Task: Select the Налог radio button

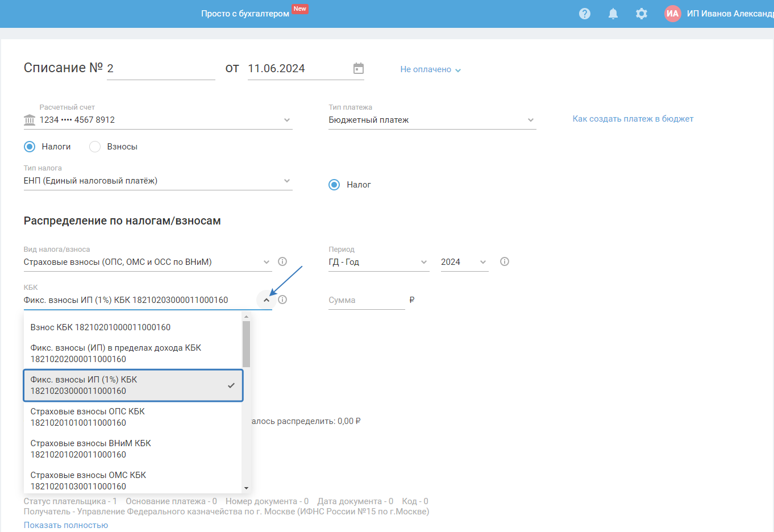Action: tap(334, 185)
